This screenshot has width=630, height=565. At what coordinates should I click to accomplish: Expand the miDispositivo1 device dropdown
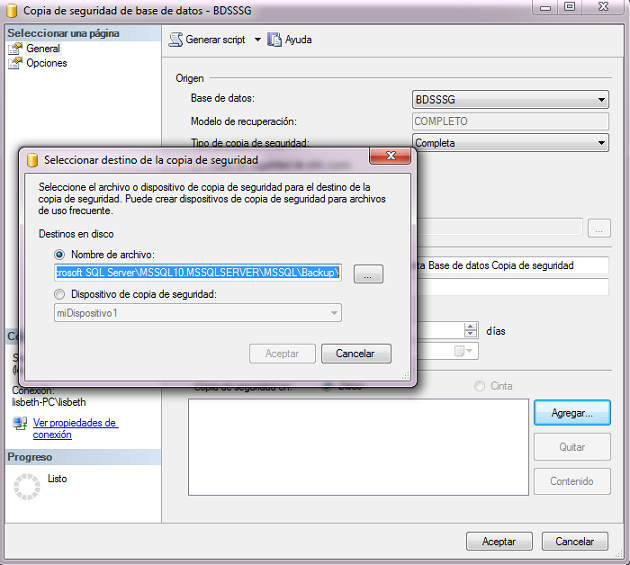[x=332, y=314]
